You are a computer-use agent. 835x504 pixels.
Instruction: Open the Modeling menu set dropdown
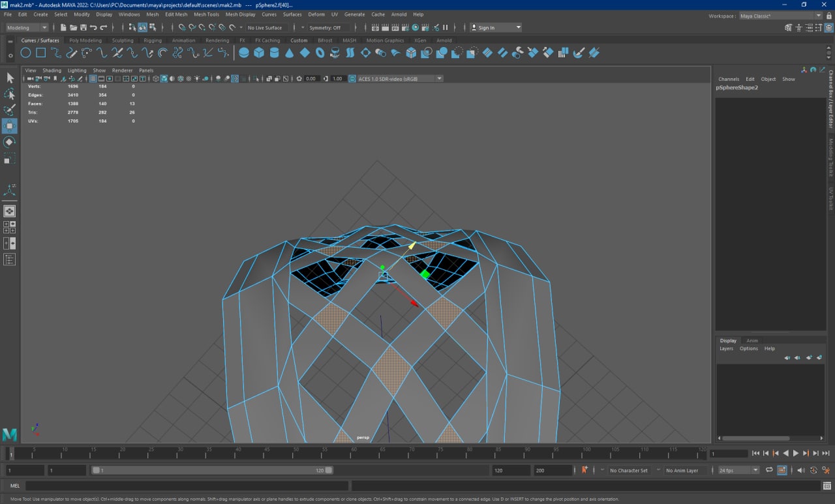pos(27,27)
